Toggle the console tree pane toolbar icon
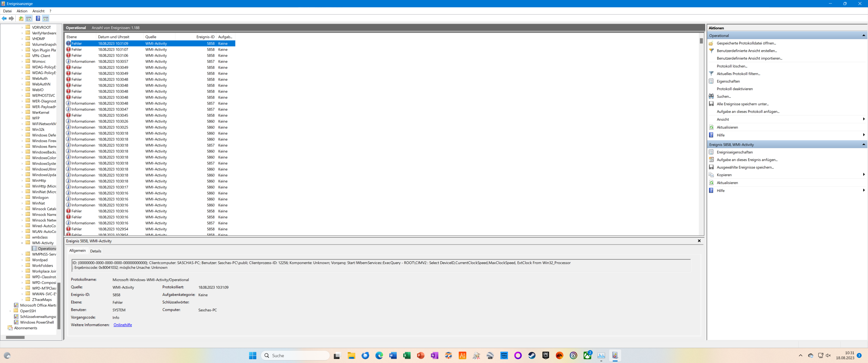The width and height of the screenshot is (868, 363). point(29,18)
